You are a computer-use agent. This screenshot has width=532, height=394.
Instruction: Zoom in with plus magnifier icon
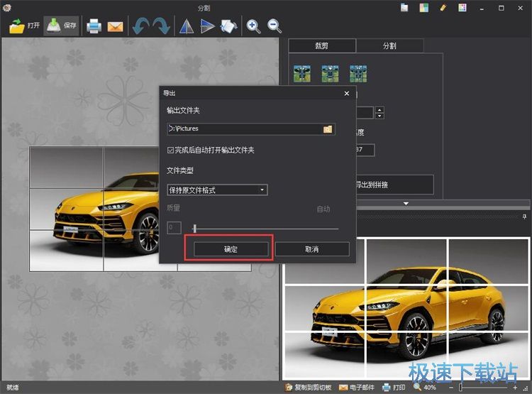pyautogui.click(x=253, y=26)
